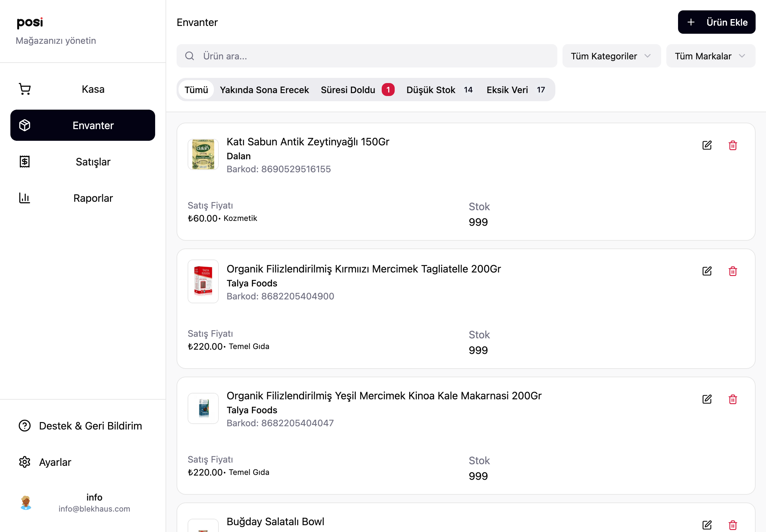766x532 pixels.
Task: Switch to Yakında Sona Erecek tab
Action: click(265, 90)
